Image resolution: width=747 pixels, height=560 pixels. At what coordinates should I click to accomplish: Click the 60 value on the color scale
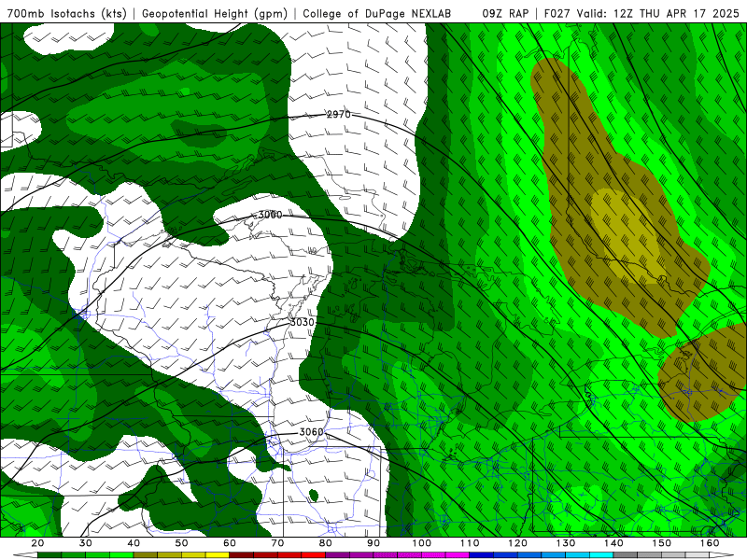coord(230,543)
